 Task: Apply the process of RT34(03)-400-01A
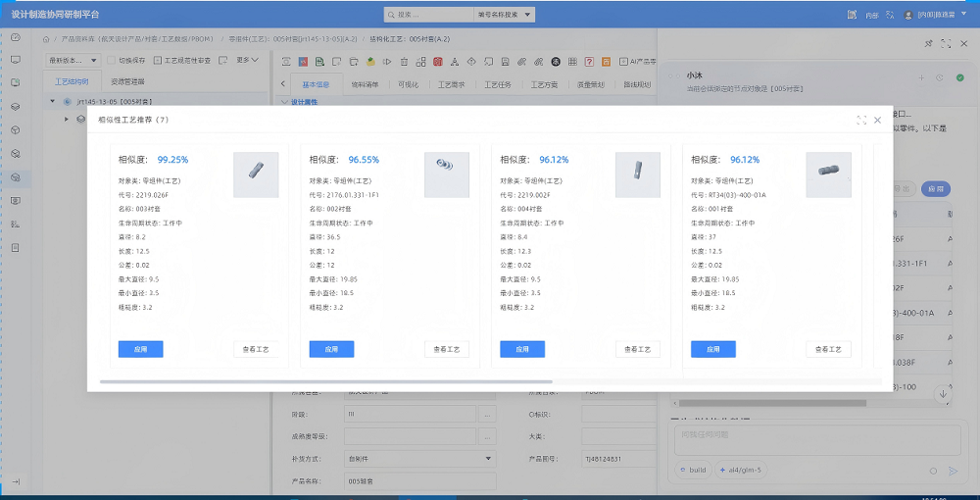[x=713, y=349]
